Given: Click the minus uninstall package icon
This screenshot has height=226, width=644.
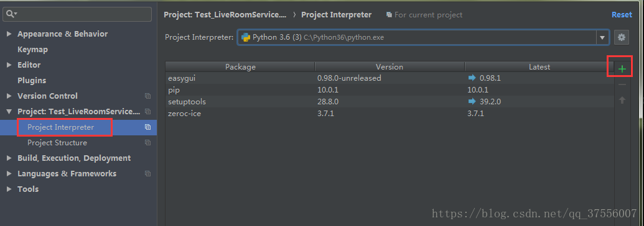Looking at the screenshot, I should (622, 85).
